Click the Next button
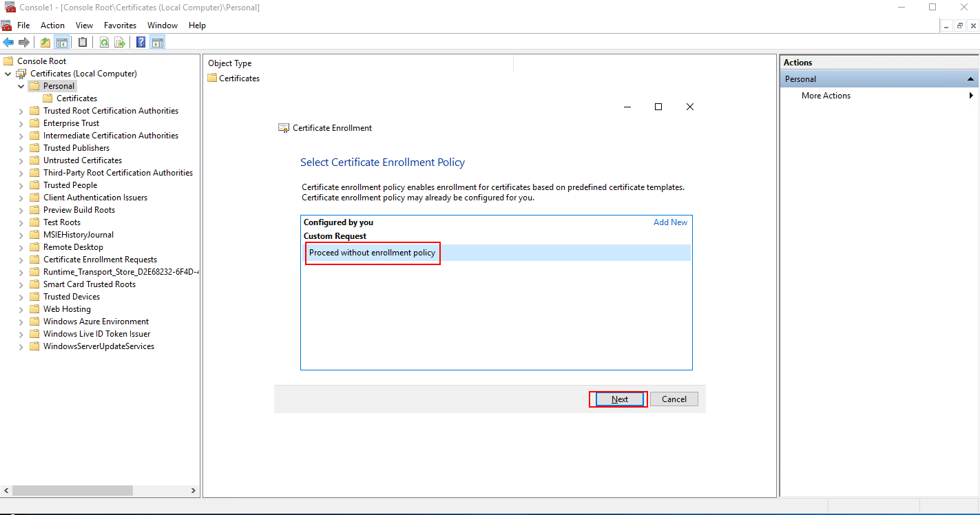980x515 pixels. [618, 399]
